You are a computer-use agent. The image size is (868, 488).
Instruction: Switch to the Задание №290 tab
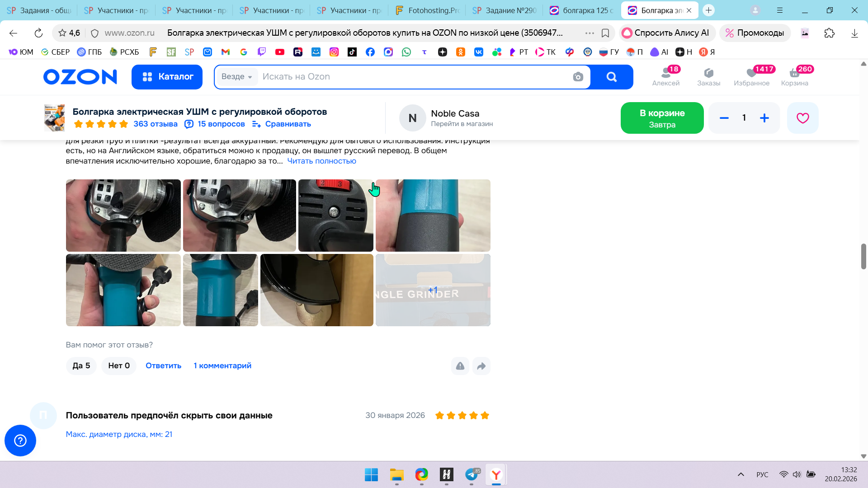tap(505, 10)
